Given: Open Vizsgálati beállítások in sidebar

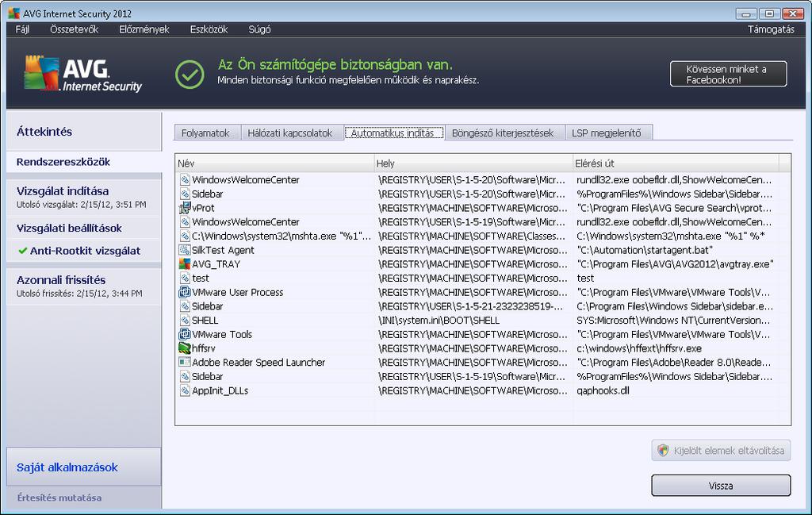Looking at the screenshot, I should (x=84, y=228).
